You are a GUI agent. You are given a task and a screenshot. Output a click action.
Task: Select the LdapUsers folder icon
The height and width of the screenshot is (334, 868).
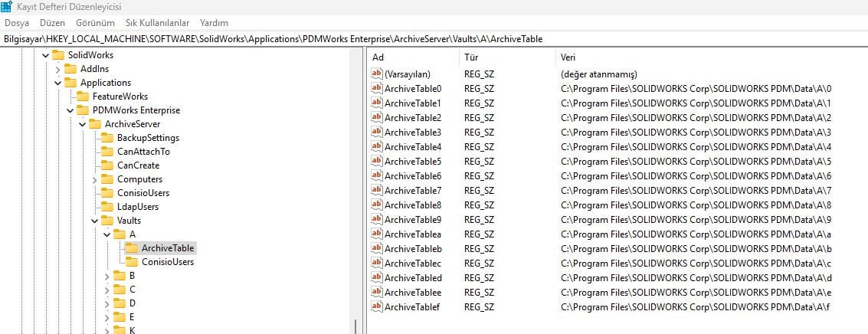click(106, 207)
